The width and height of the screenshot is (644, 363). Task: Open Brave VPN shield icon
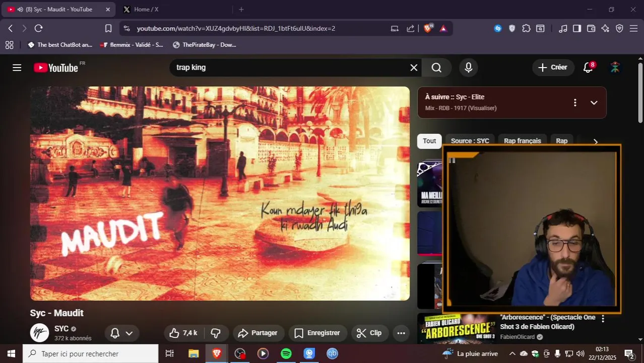pyautogui.click(x=619, y=29)
